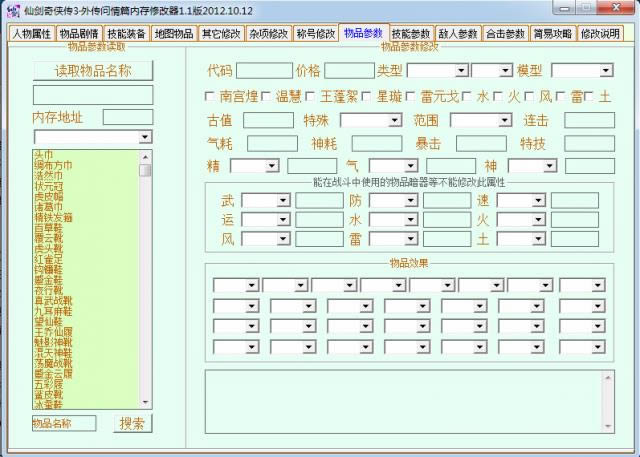
Task: View the 修改说明 tab
Action: tap(600, 33)
